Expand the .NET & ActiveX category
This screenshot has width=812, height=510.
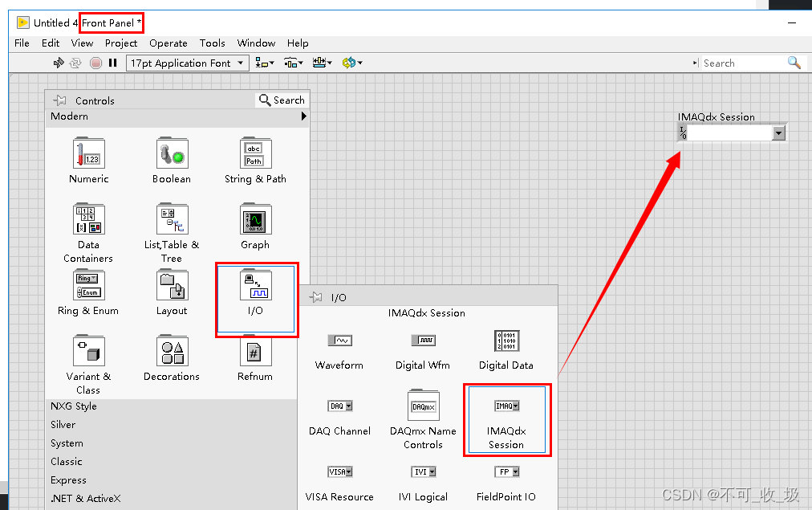point(85,498)
